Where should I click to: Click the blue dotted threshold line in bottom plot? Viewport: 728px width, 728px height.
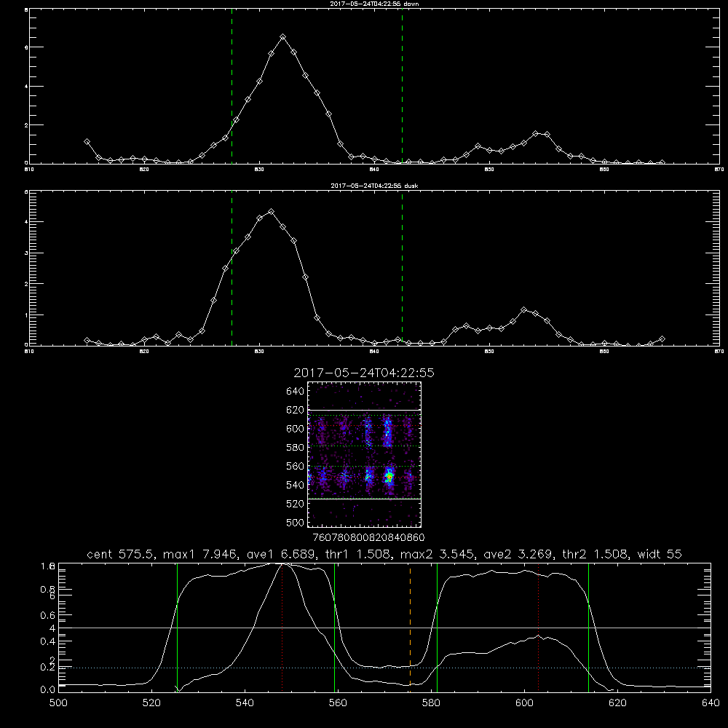[384, 668]
